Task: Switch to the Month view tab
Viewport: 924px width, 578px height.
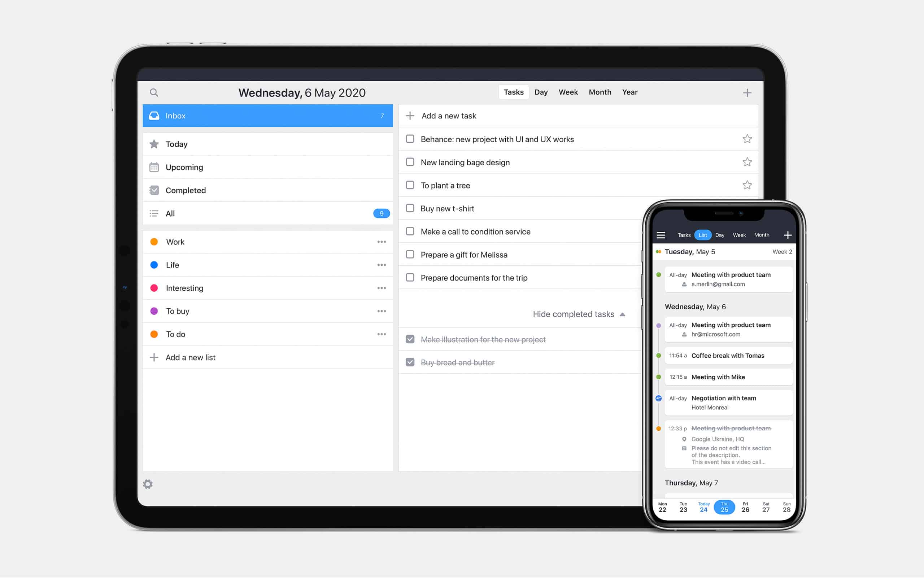Action: (599, 92)
